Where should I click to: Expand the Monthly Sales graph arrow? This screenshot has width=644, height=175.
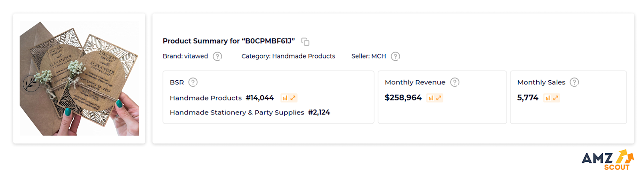(556, 98)
